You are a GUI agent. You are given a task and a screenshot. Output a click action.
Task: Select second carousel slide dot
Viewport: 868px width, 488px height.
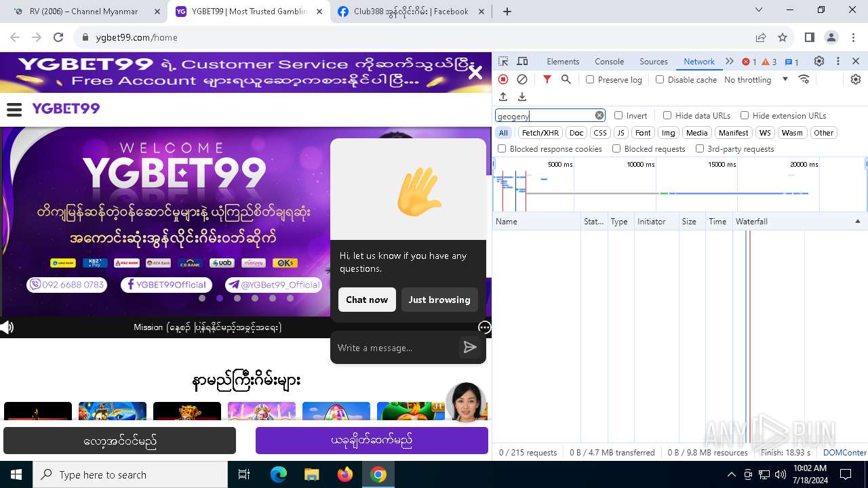(220, 298)
